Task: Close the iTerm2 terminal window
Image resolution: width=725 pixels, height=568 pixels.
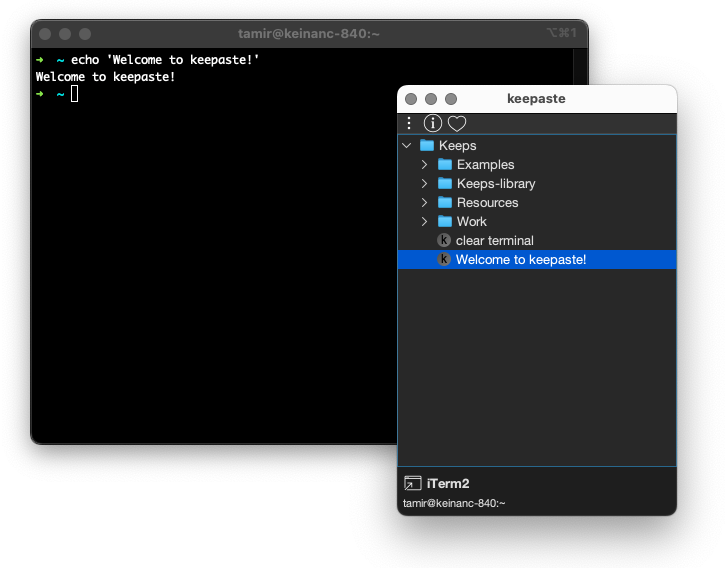Action: click(x=45, y=34)
